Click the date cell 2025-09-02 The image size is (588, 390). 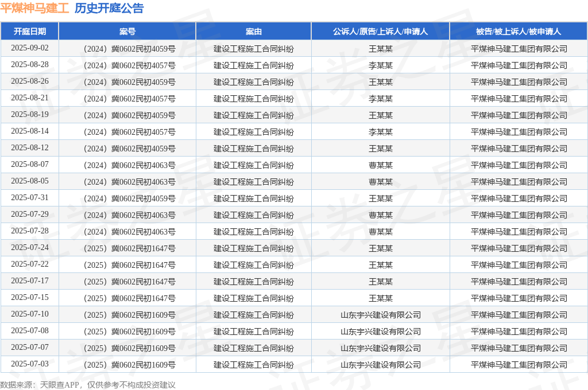click(x=30, y=48)
